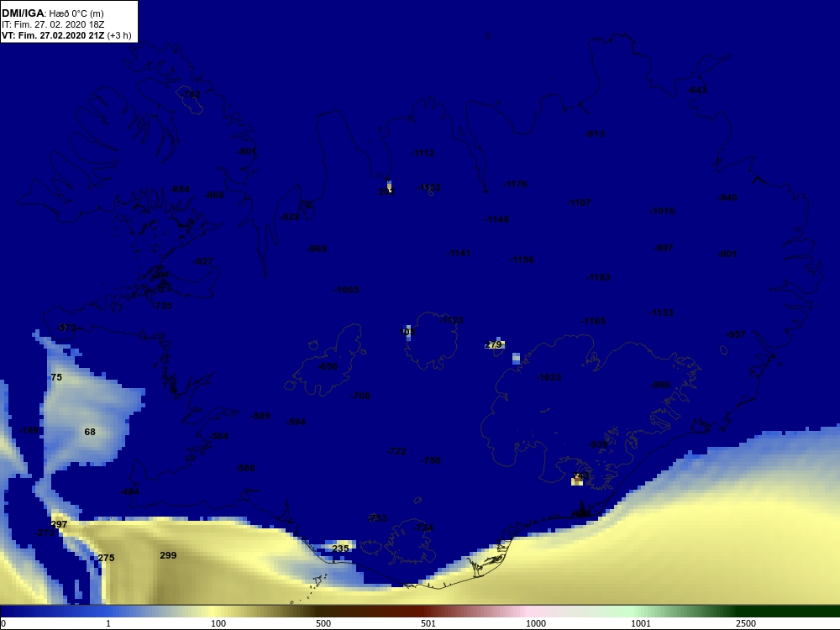The width and height of the screenshot is (840, 630).
Task: Click the legend label '501'
Action: (x=428, y=623)
